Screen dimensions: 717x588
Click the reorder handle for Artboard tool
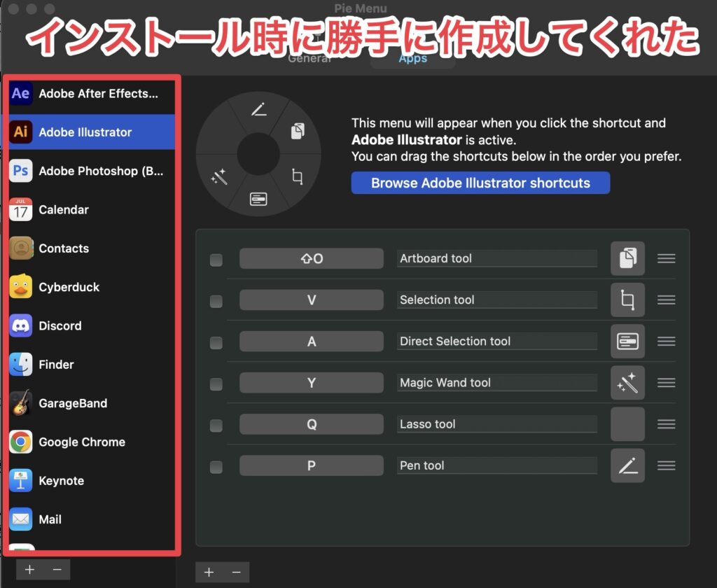point(667,259)
